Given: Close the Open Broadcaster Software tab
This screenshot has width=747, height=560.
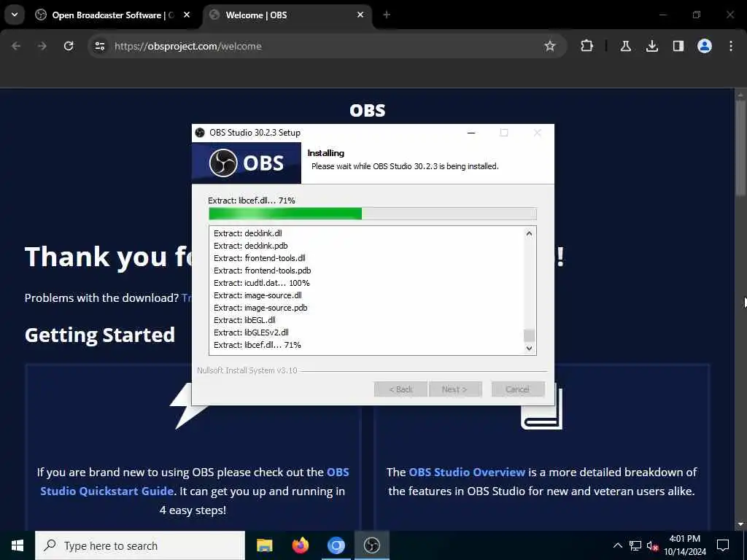Looking at the screenshot, I should 187,15.
